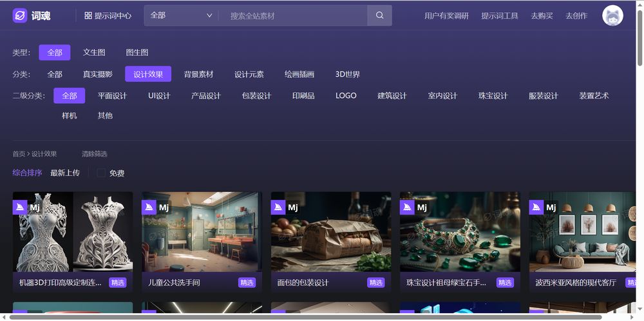Open the user avatar profile
Viewport: 644px width, 321px height.
[612, 15]
